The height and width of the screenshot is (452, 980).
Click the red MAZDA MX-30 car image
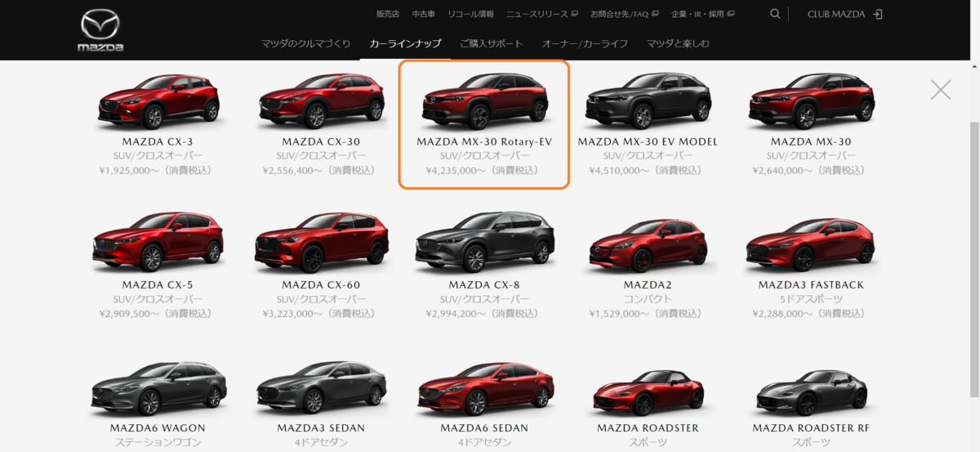(811, 101)
